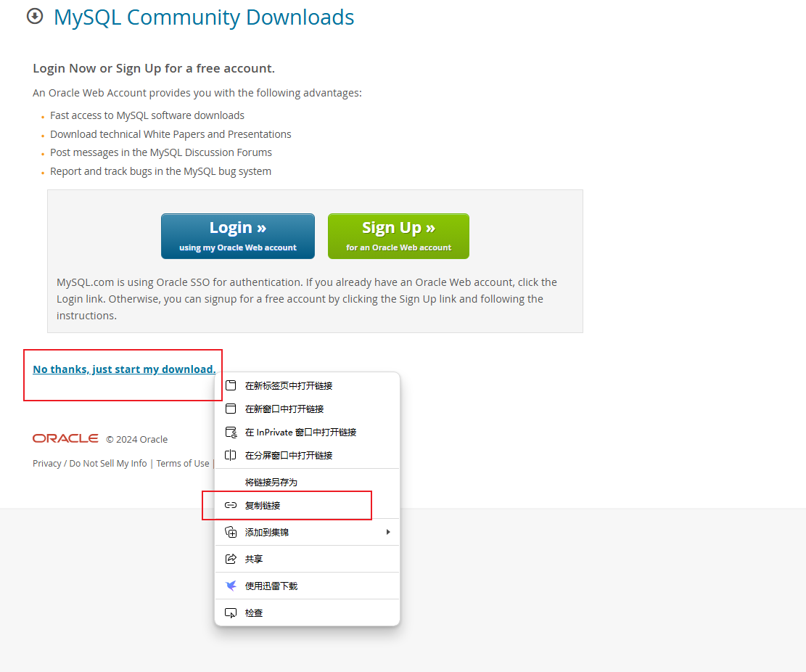The width and height of the screenshot is (806, 672).
Task: Click the Thunder (迅雷) download icon
Action: (x=230, y=585)
